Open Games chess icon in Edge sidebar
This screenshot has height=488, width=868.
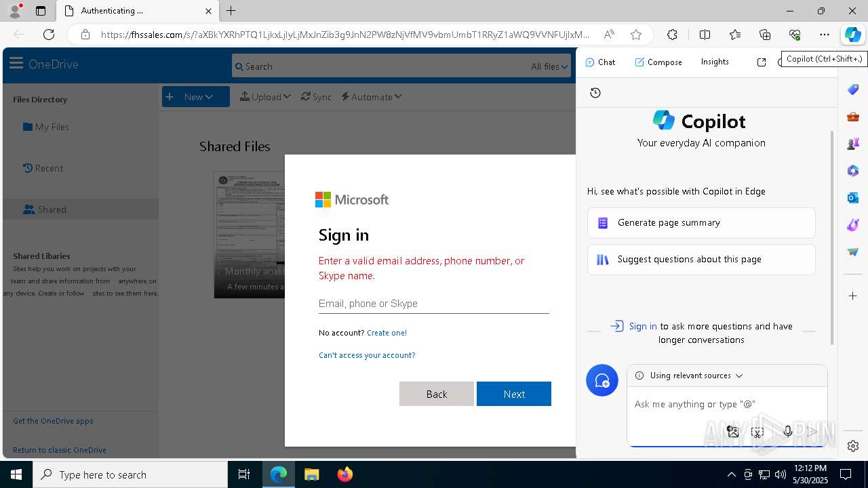coord(853,144)
